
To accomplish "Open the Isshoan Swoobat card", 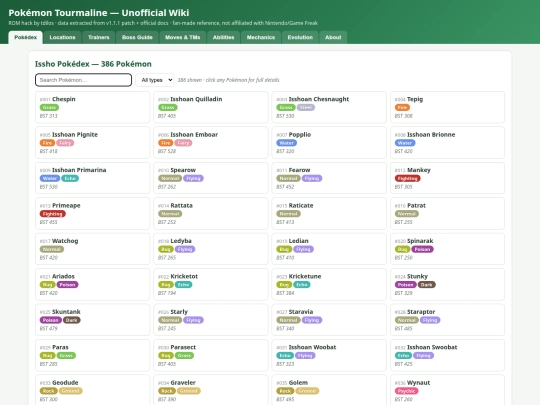I will pyautogui.click(x=447, y=355).
